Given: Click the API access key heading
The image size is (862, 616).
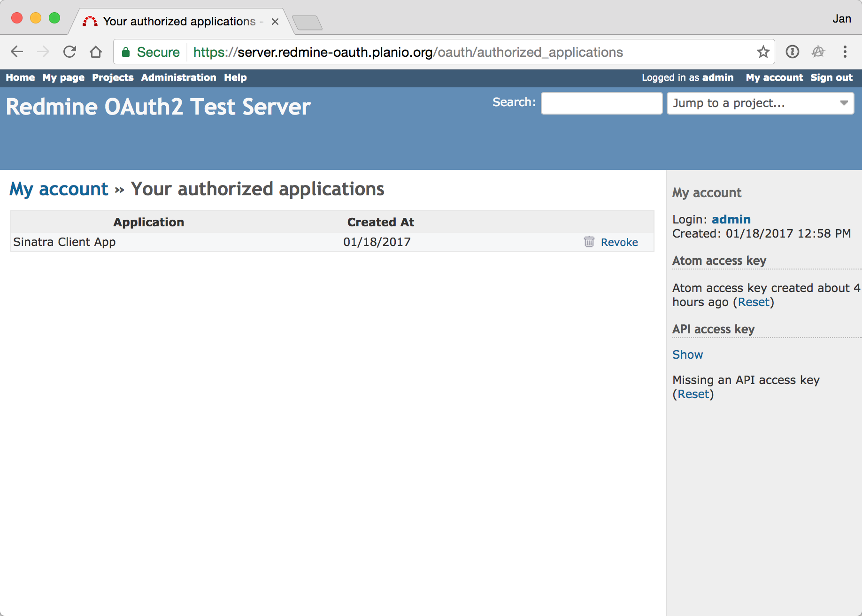Looking at the screenshot, I should [x=713, y=329].
